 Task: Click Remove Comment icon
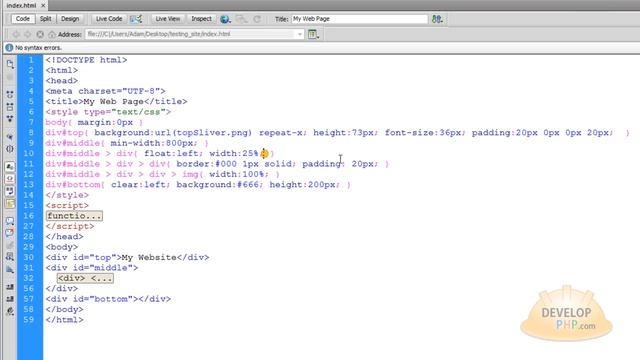coord(10,233)
